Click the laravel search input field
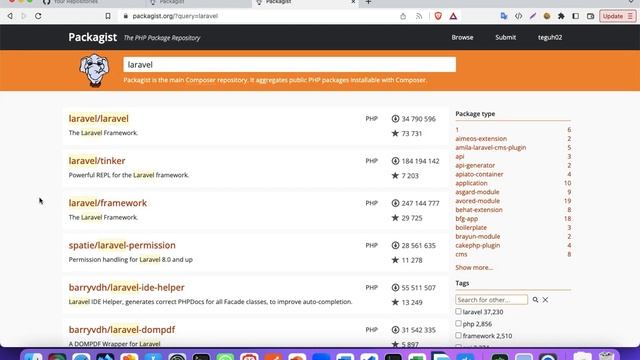 pos(289,64)
